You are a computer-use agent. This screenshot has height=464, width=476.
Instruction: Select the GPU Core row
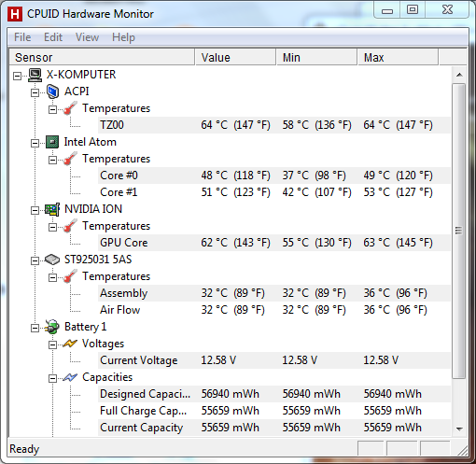pos(274,243)
